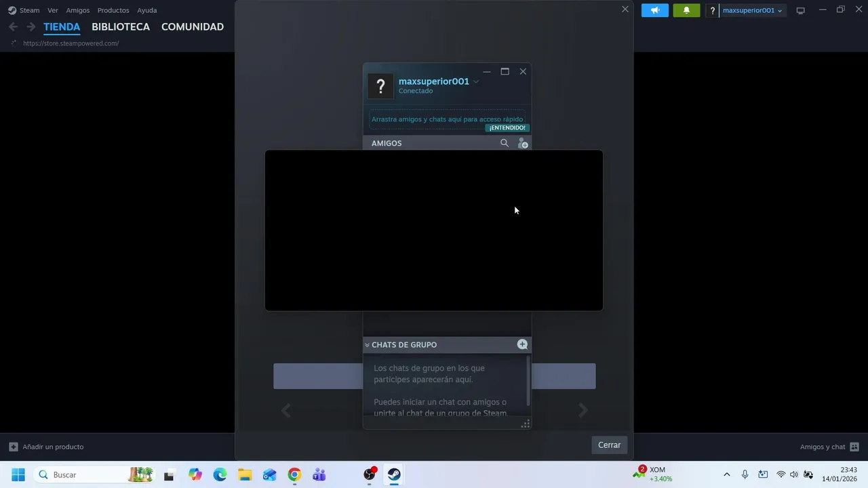Minimize the friends list window

click(487, 71)
